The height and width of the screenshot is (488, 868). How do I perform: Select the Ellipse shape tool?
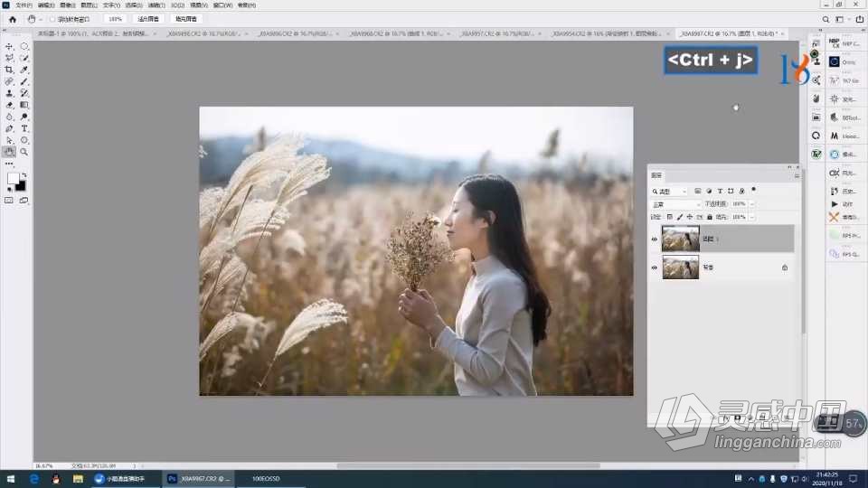pyautogui.click(x=24, y=140)
